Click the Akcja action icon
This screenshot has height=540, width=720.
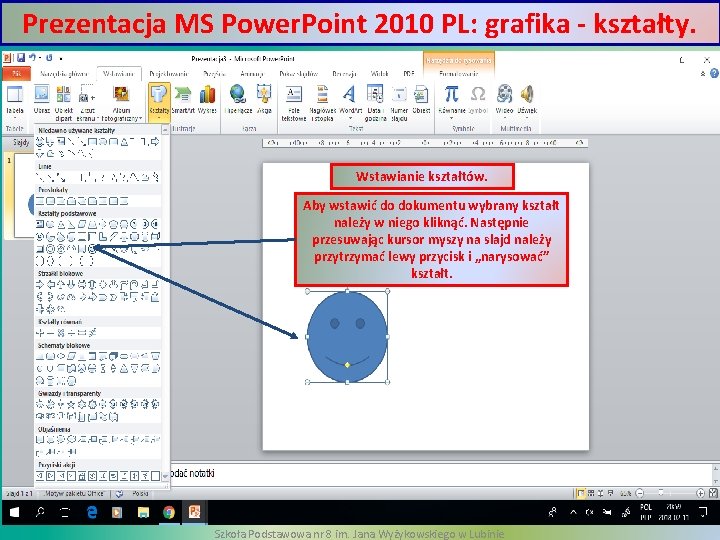coord(264,93)
